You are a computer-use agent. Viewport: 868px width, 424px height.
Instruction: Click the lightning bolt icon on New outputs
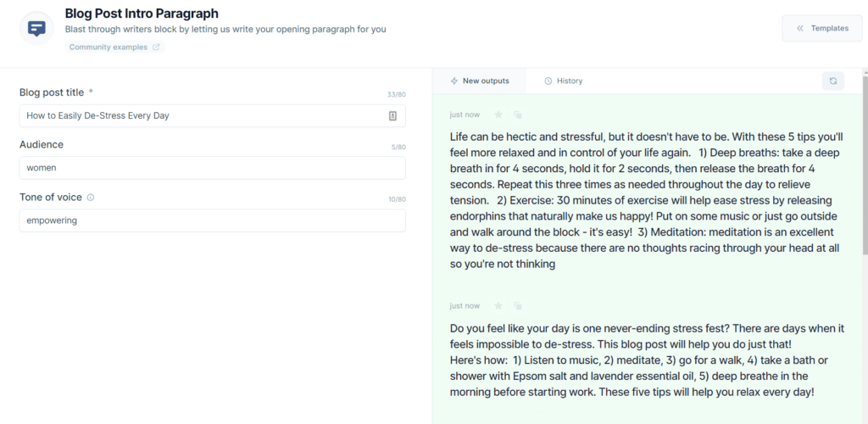pos(454,81)
